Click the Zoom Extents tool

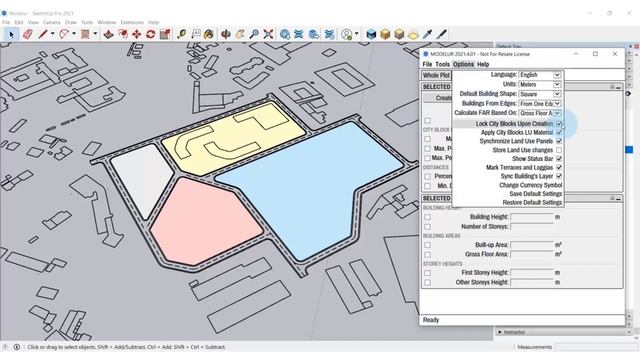tap(268, 34)
